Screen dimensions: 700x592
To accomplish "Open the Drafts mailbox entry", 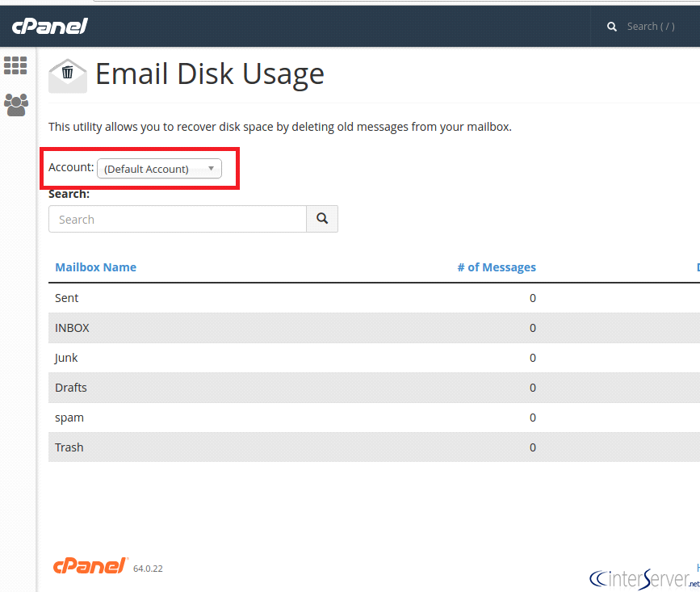I will (x=70, y=387).
